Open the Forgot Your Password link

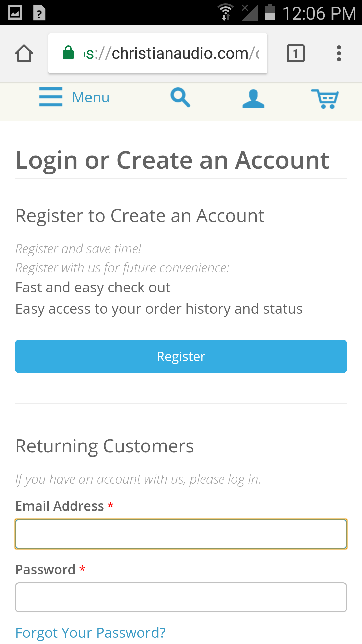[x=90, y=633]
